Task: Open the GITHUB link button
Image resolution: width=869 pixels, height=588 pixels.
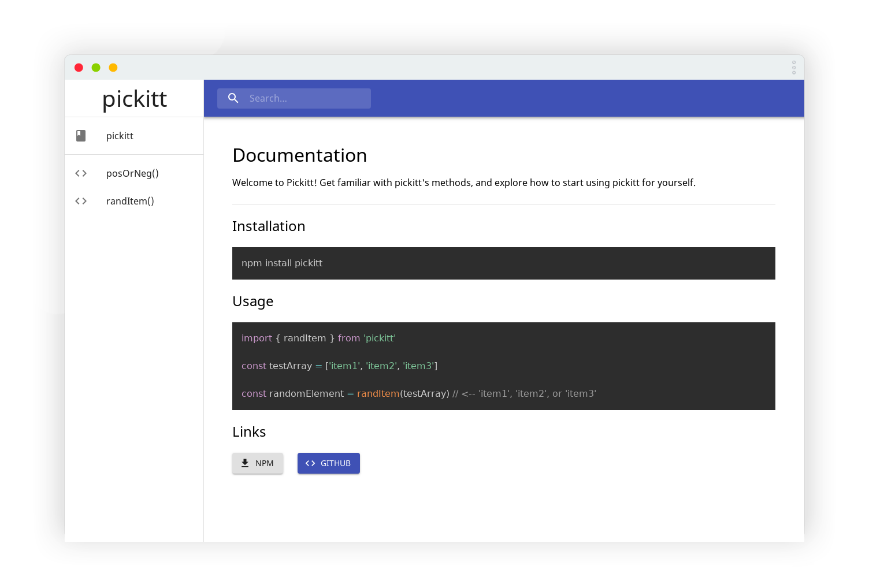Action: [x=329, y=463]
